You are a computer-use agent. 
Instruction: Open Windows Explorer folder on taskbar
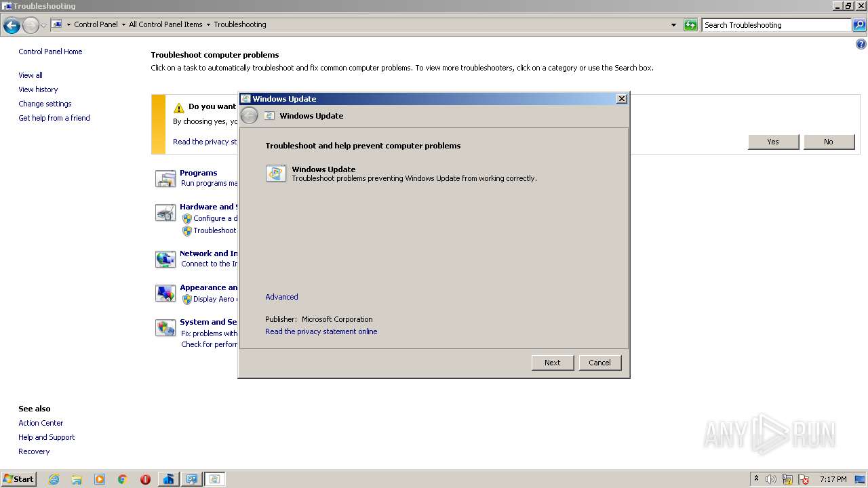click(77, 479)
